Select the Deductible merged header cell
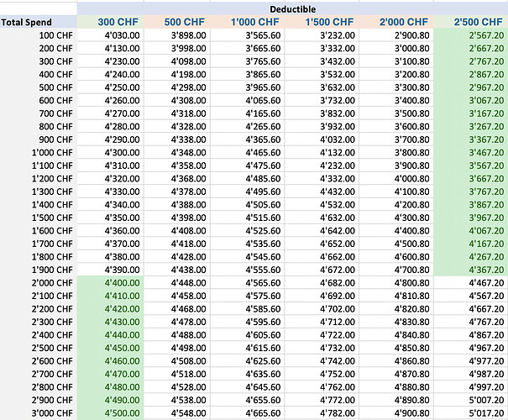 point(292,8)
